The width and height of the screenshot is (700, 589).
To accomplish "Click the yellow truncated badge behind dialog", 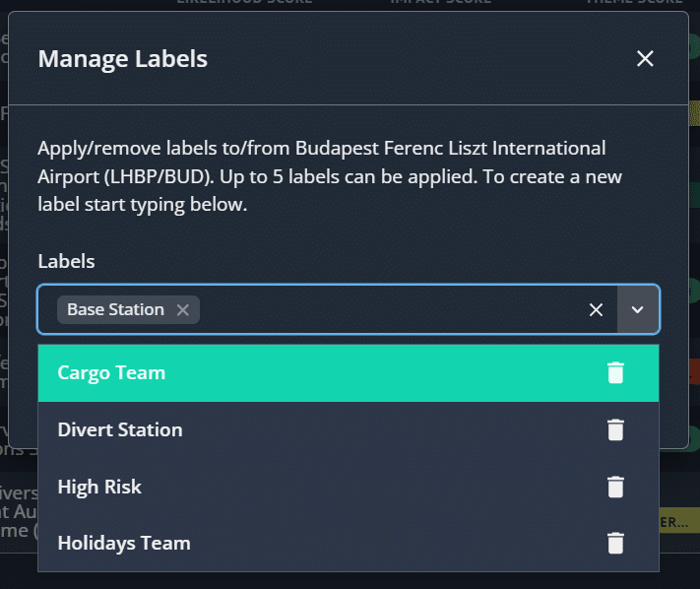I will (679, 520).
